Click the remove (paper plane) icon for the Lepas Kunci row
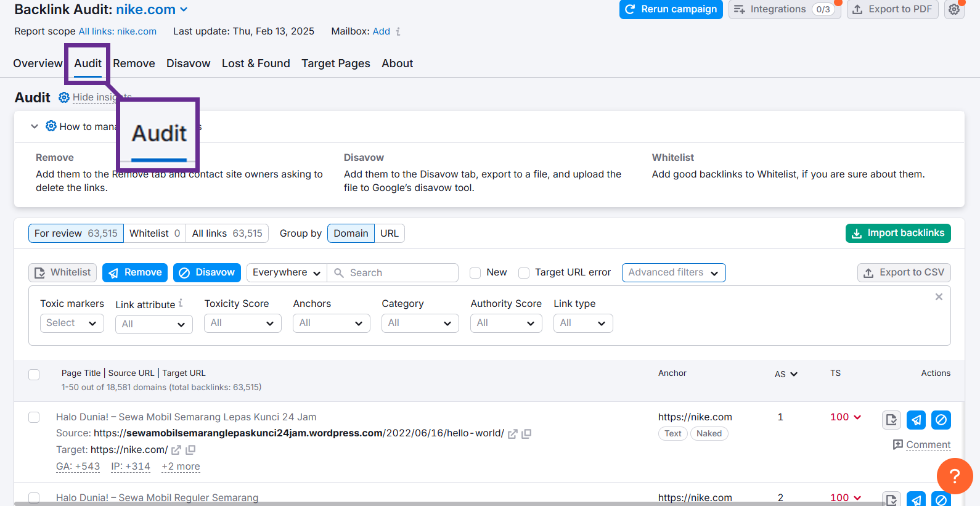 tap(917, 420)
